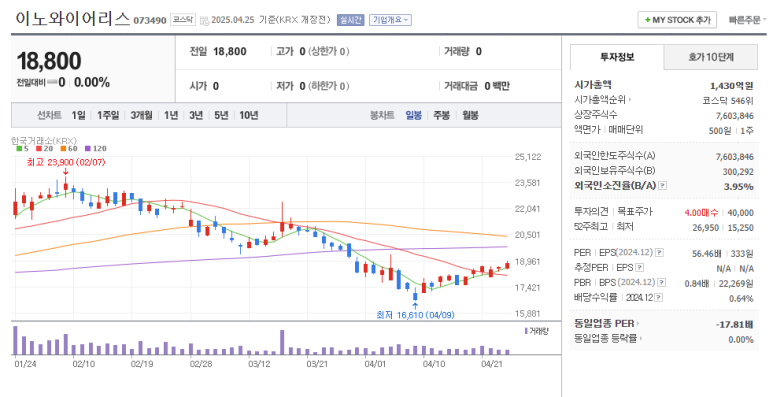773x397 pixels.
Task: Click 상장주식수 label
Action: coord(596,114)
